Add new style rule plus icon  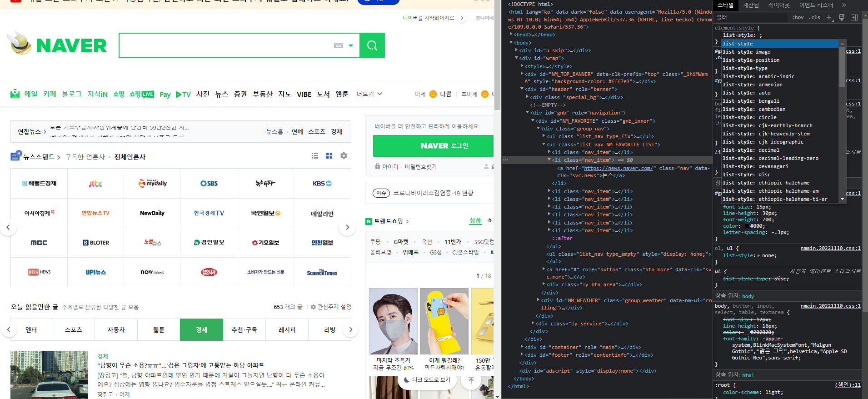pos(829,17)
